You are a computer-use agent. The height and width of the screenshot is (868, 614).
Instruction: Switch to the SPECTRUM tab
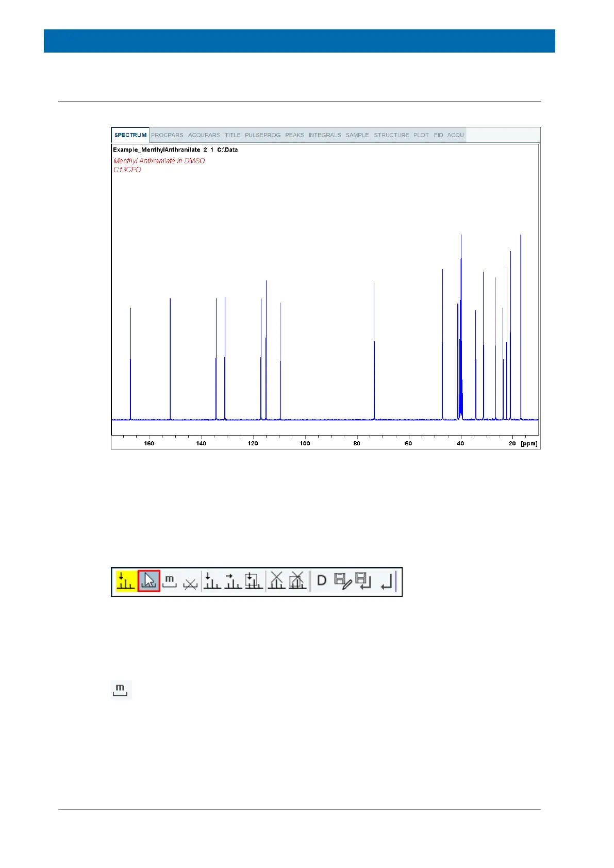(x=130, y=135)
